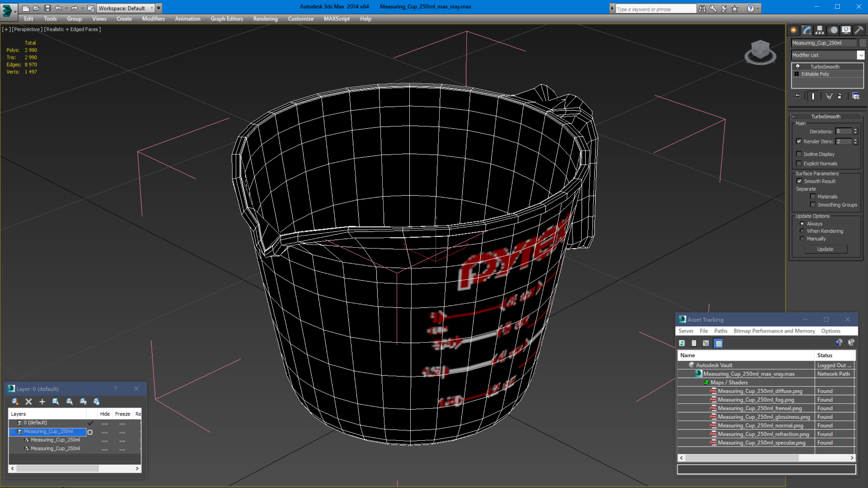
Task: Open the Modifiers menu
Action: 153,19
